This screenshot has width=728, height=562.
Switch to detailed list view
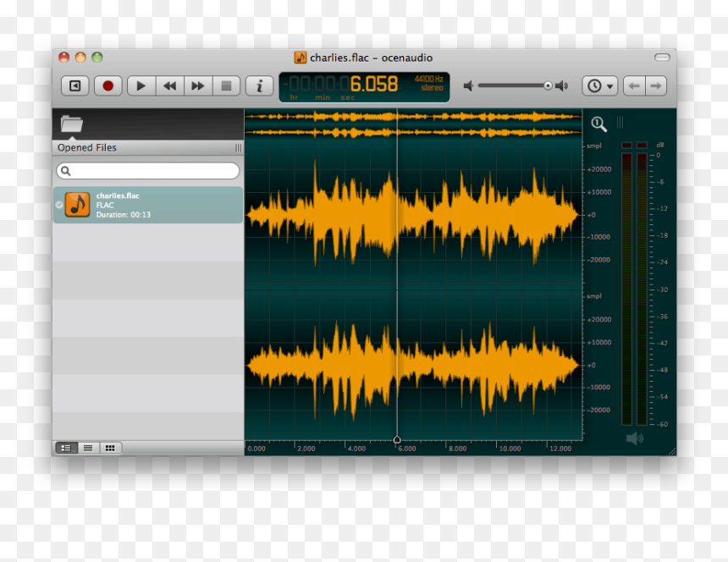66,448
